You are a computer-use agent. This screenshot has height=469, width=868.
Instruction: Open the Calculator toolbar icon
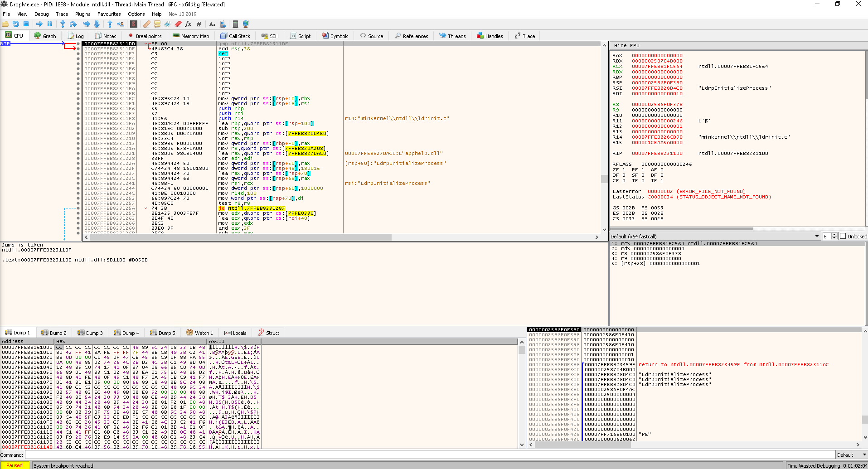tap(235, 24)
